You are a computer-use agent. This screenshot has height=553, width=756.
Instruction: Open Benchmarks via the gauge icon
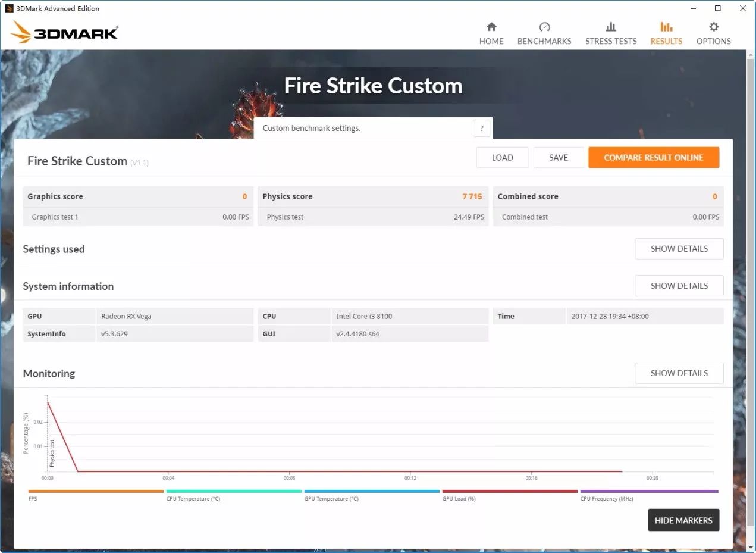pyautogui.click(x=544, y=27)
